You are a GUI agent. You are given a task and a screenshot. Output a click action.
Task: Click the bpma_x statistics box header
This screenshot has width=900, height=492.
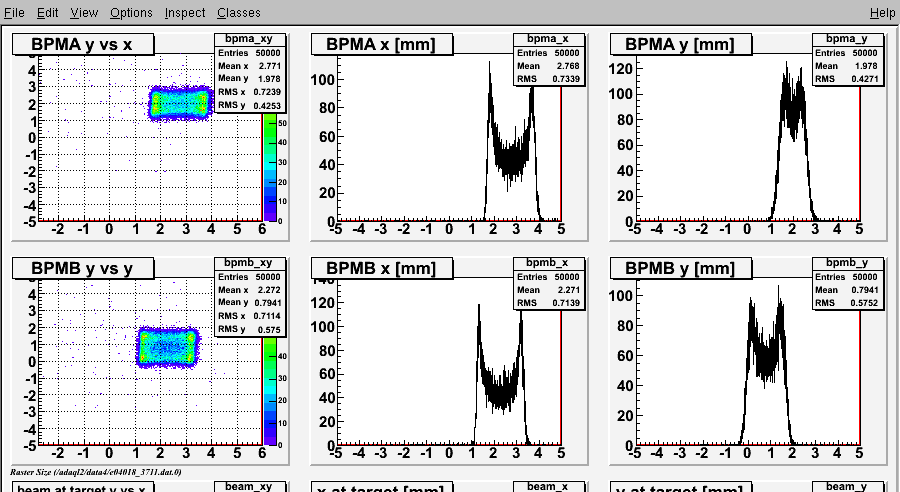pyautogui.click(x=548, y=39)
